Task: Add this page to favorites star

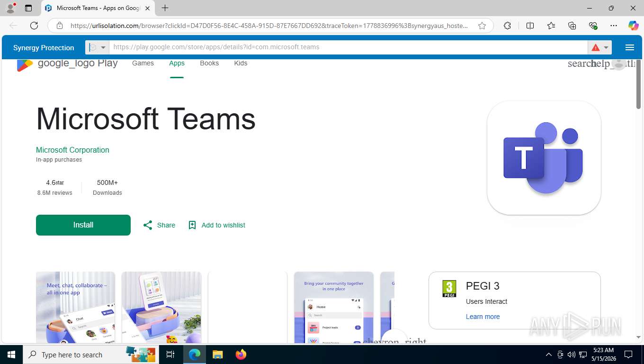Action: pyautogui.click(x=482, y=26)
